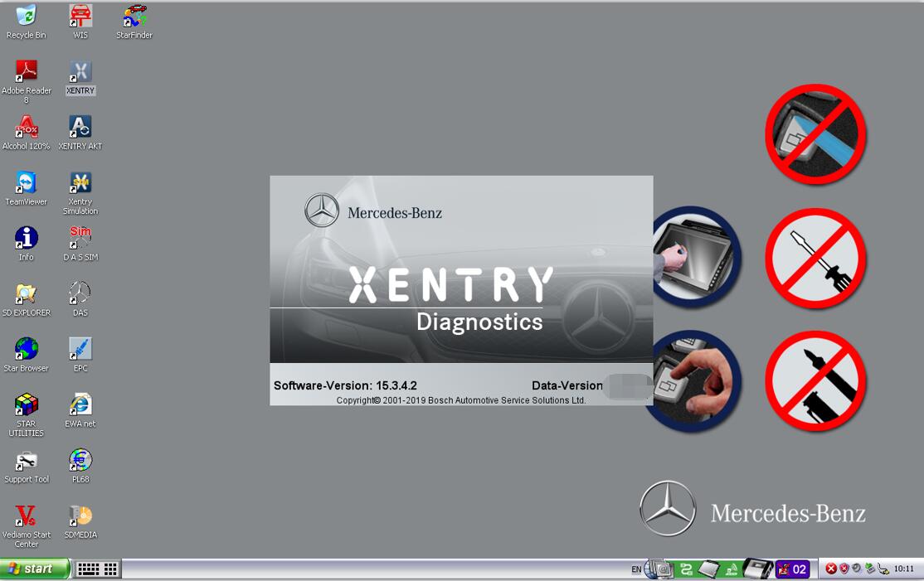Select the D A S SIM icon
924x581 pixels.
[x=80, y=244]
